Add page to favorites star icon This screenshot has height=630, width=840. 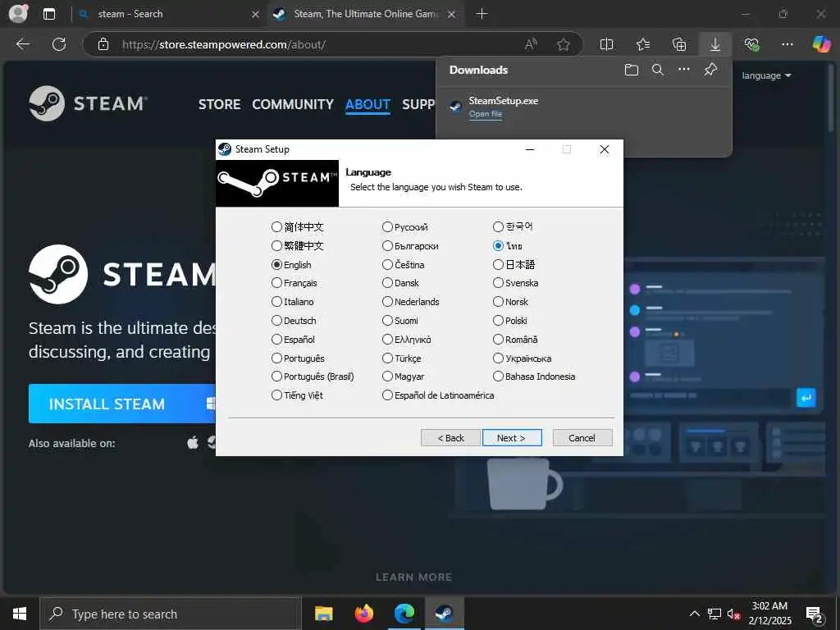point(563,44)
